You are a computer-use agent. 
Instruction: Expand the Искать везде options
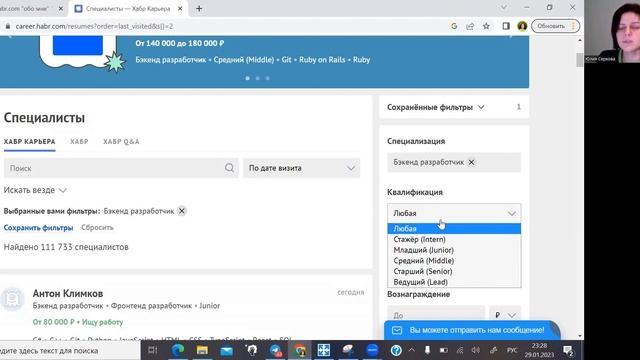click(35, 190)
